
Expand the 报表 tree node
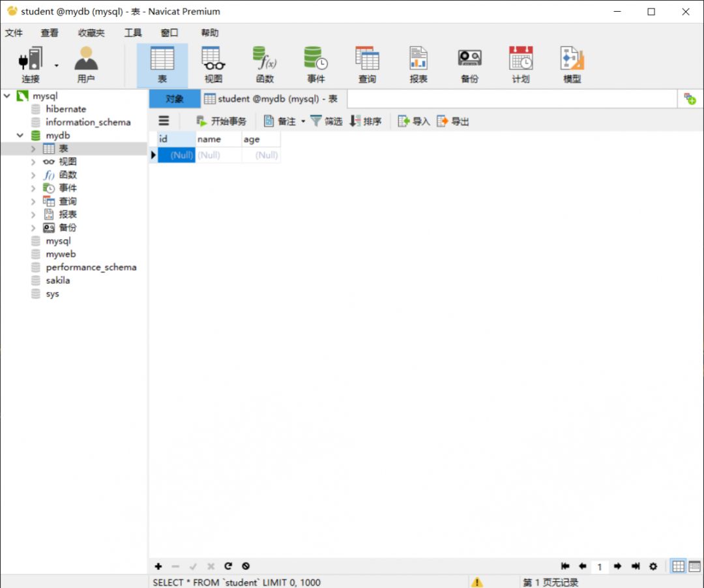click(x=33, y=214)
